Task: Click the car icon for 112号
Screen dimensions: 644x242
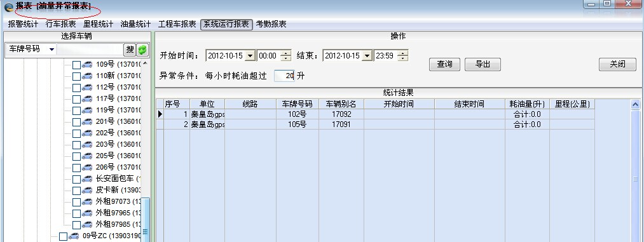Action: (x=87, y=88)
